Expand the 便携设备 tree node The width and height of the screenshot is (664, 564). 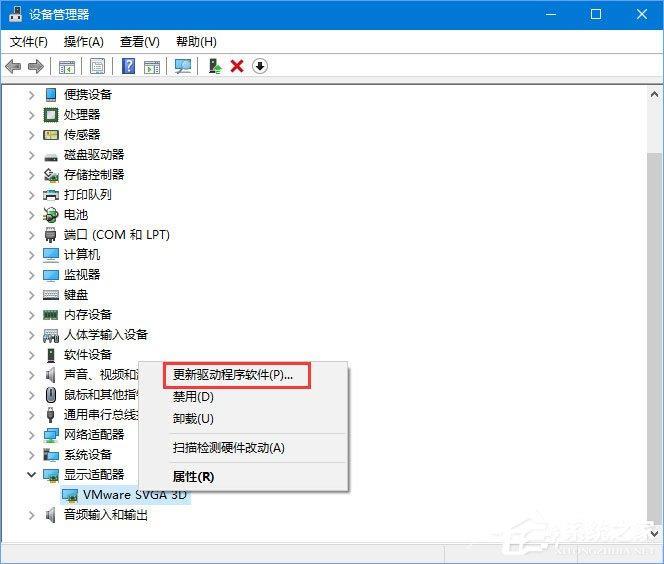31,94
